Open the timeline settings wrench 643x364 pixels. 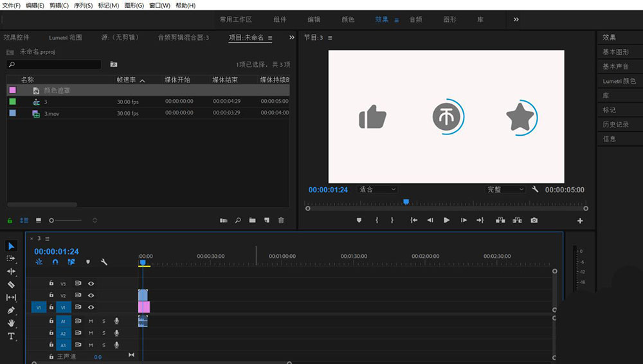pyautogui.click(x=104, y=262)
